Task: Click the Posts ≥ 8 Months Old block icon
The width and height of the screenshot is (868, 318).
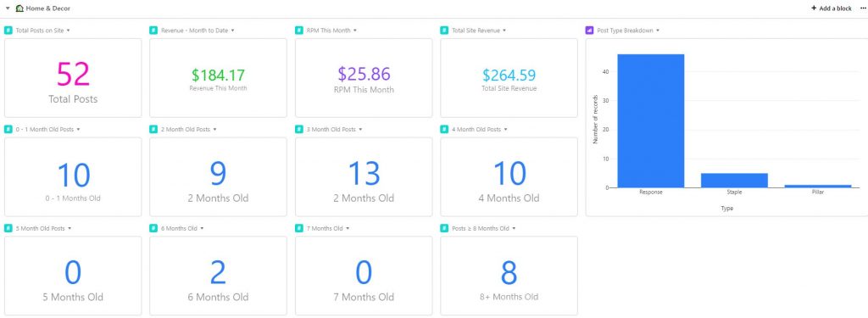Action: pyautogui.click(x=444, y=228)
